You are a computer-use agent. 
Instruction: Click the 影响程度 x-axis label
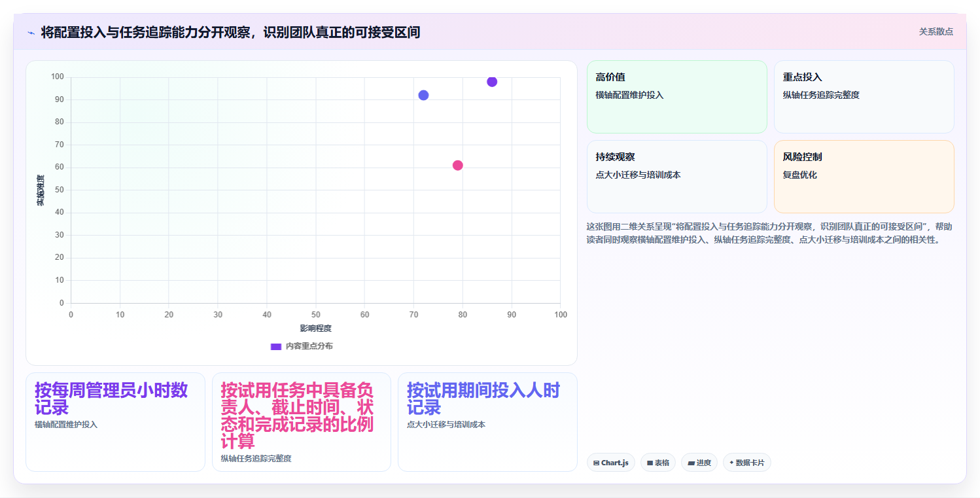pos(315,329)
